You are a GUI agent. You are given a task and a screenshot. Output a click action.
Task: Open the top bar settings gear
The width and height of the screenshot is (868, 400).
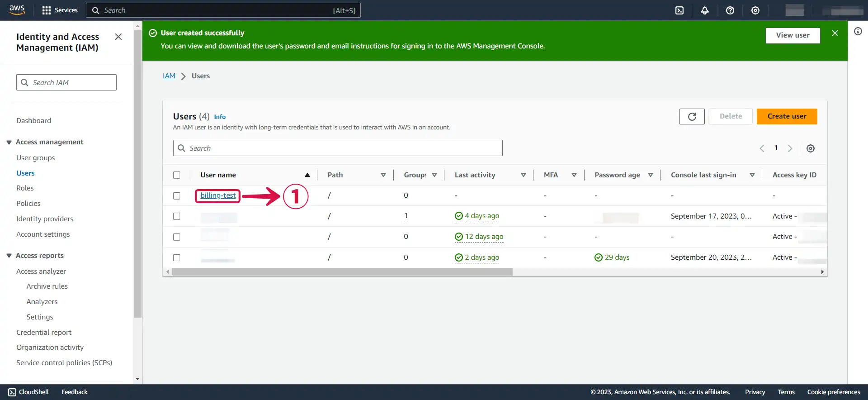[x=755, y=10]
